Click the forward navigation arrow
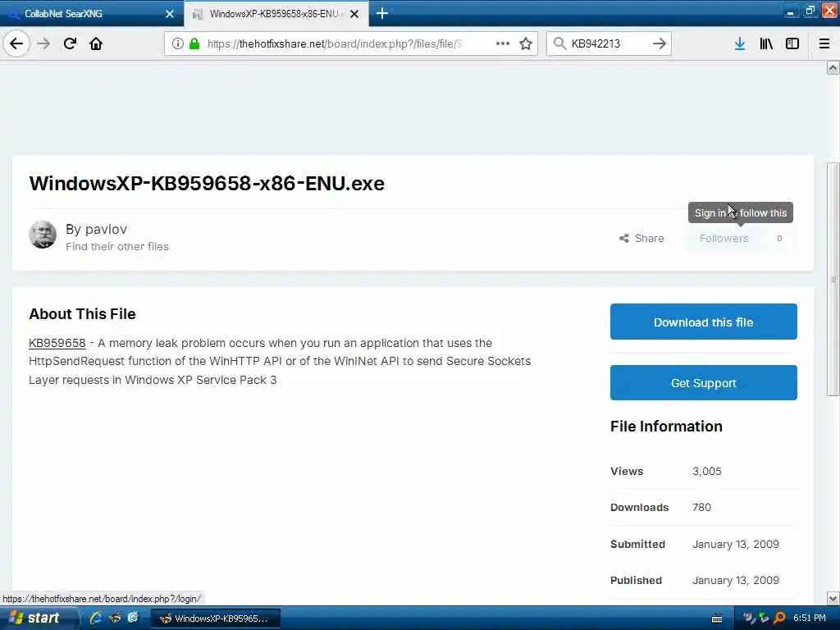This screenshot has height=630, width=840. tap(44, 43)
